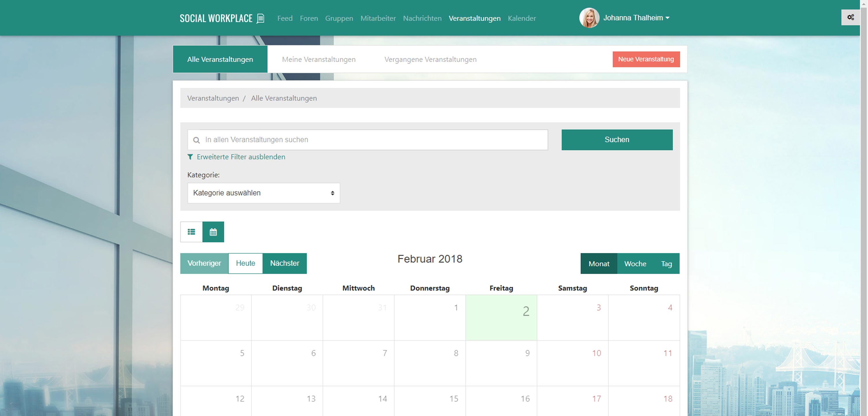
Task: Collapse Erweiterte Filter ausblenden
Action: point(241,157)
